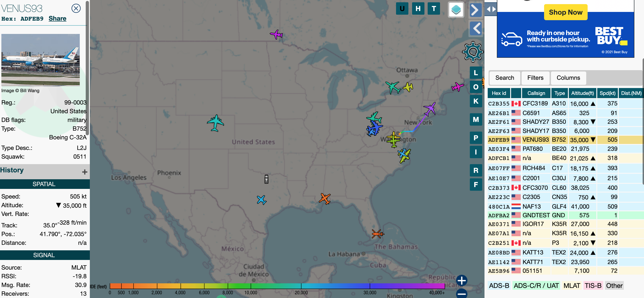The image size is (644, 298).
Task: Click the SPATIAL section header
Action: 44,184
